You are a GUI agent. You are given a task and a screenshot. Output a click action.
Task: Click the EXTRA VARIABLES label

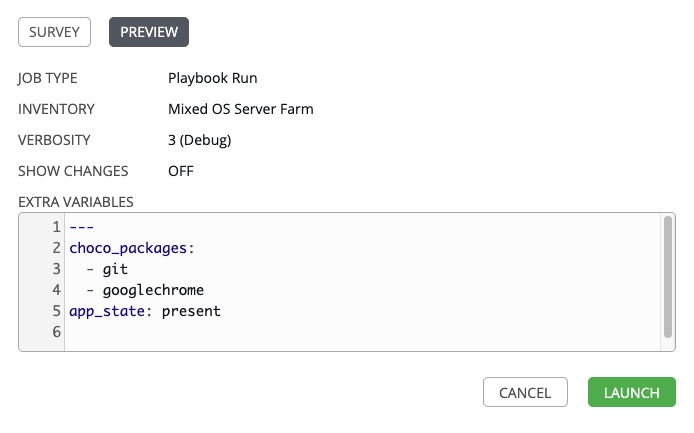click(x=76, y=201)
